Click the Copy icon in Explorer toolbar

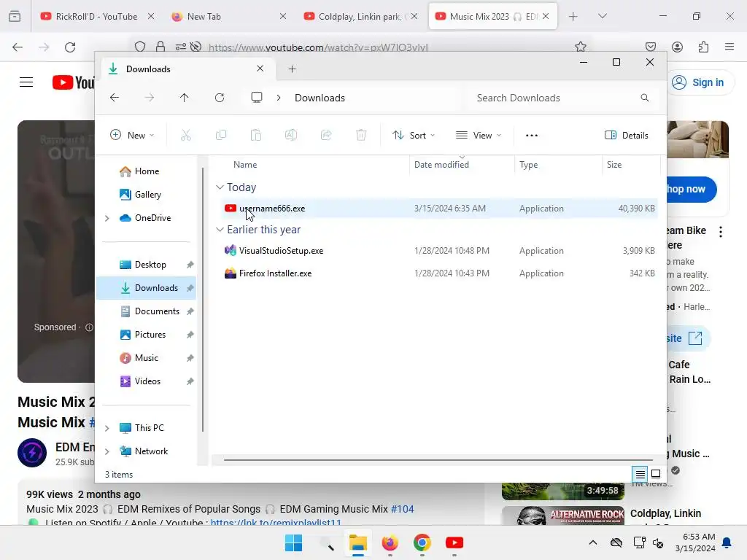(x=221, y=135)
